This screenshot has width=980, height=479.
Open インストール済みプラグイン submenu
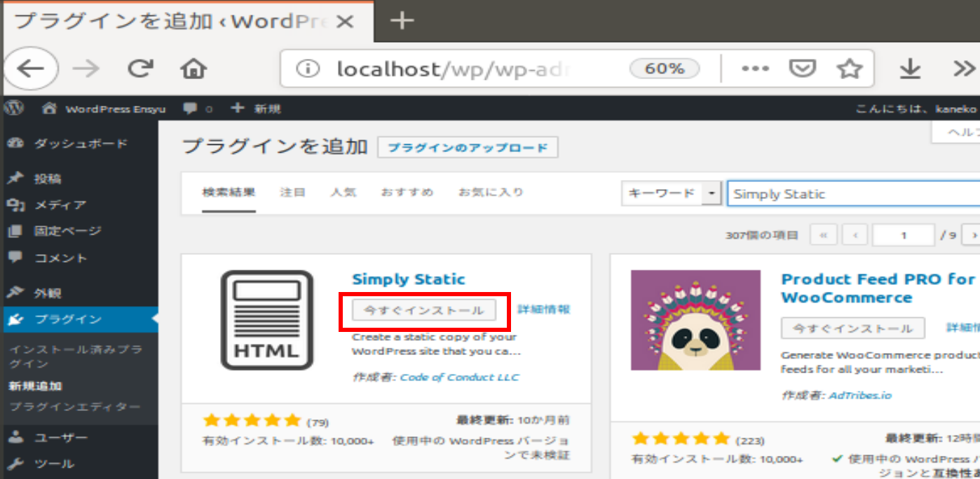[76, 356]
